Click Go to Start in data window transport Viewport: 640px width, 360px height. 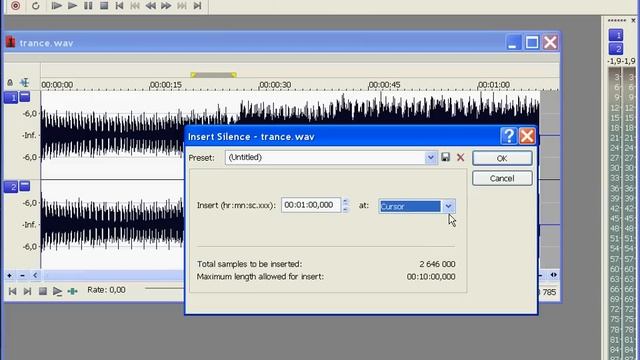(13, 291)
